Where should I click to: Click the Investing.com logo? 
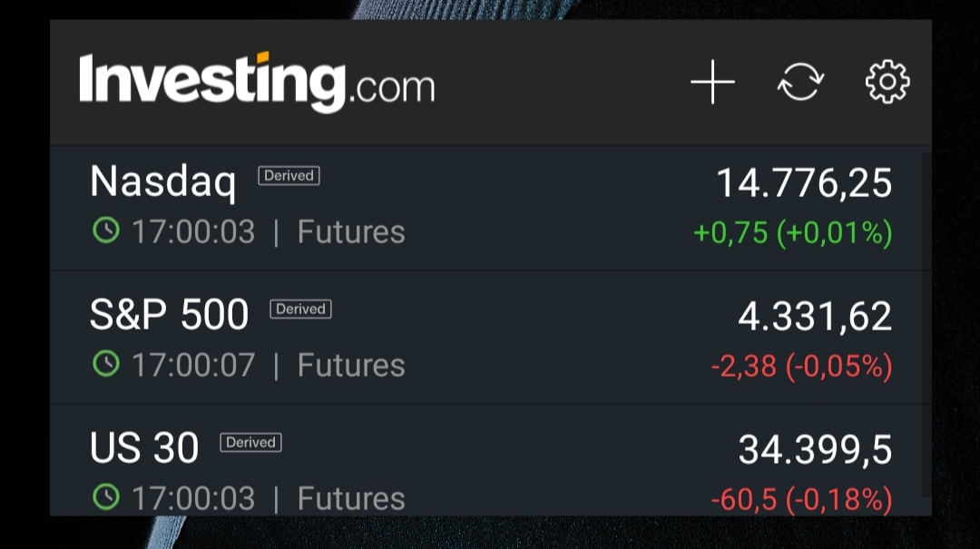(257, 83)
